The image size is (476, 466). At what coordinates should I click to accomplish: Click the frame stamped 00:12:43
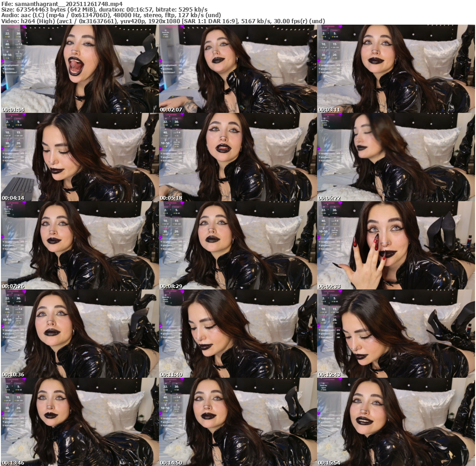click(396, 334)
